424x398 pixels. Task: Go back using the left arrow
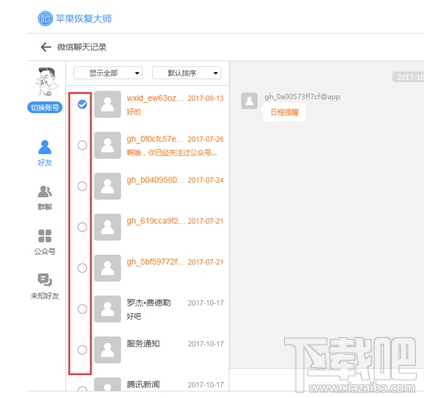click(46, 47)
